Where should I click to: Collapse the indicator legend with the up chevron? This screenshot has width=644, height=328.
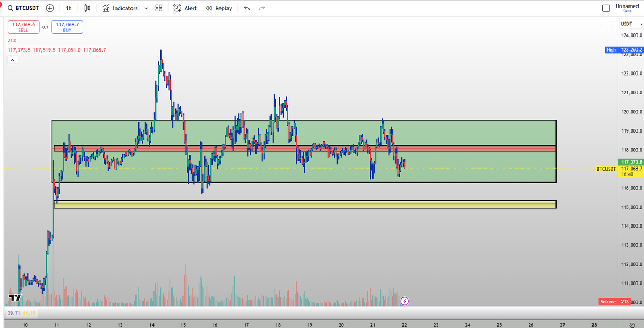coord(13,60)
